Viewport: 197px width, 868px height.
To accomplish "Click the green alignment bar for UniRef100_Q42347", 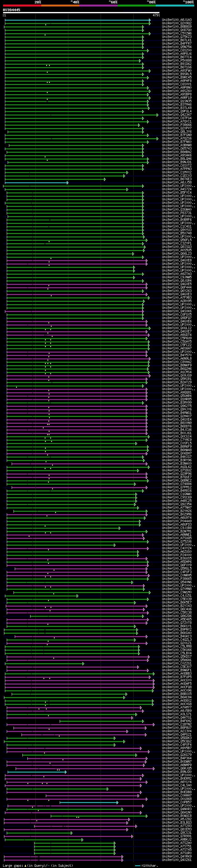I will click(82, 115).
